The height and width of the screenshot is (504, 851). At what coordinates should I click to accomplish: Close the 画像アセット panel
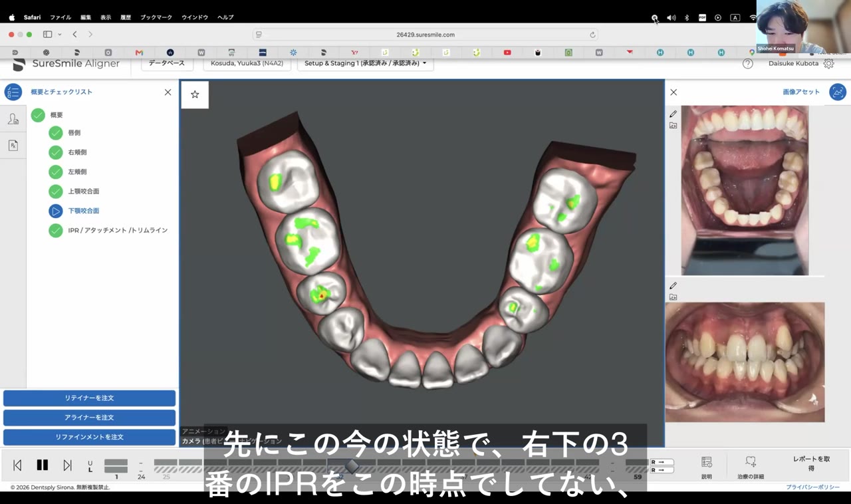673,92
